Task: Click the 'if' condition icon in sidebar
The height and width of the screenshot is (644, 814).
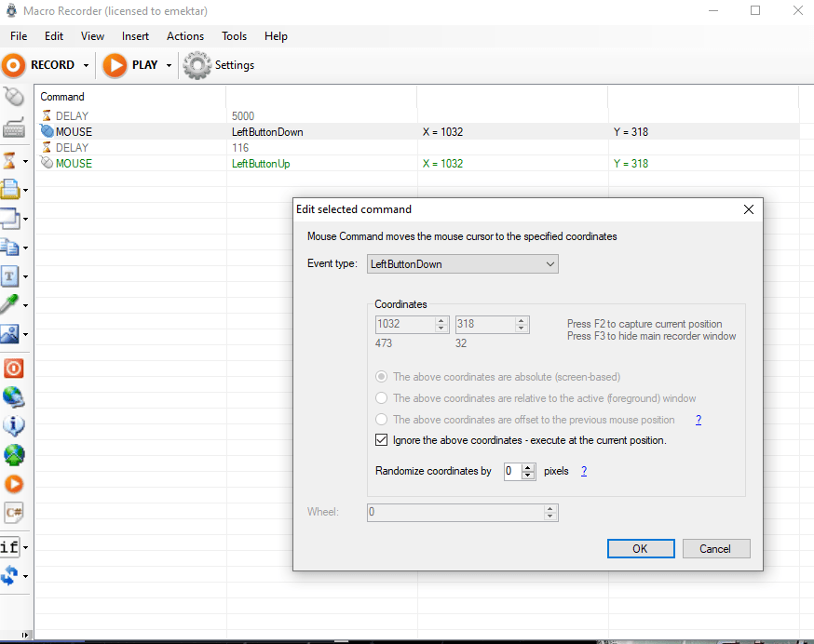Action: 9,547
